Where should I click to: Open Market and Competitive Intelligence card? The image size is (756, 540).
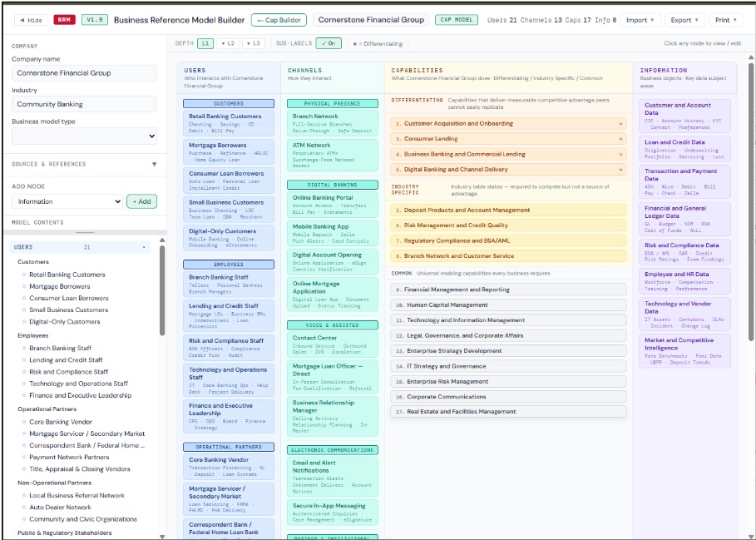[684, 351]
